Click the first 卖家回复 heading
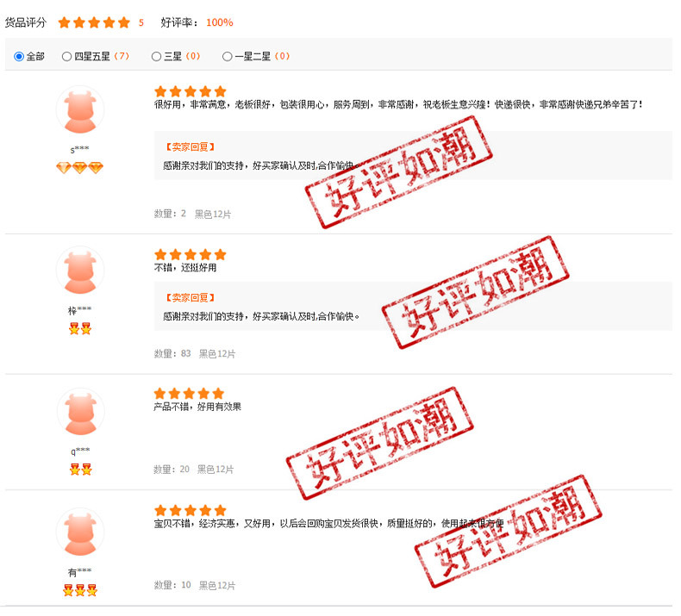The width and height of the screenshot is (681, 616). pos(190,147)
